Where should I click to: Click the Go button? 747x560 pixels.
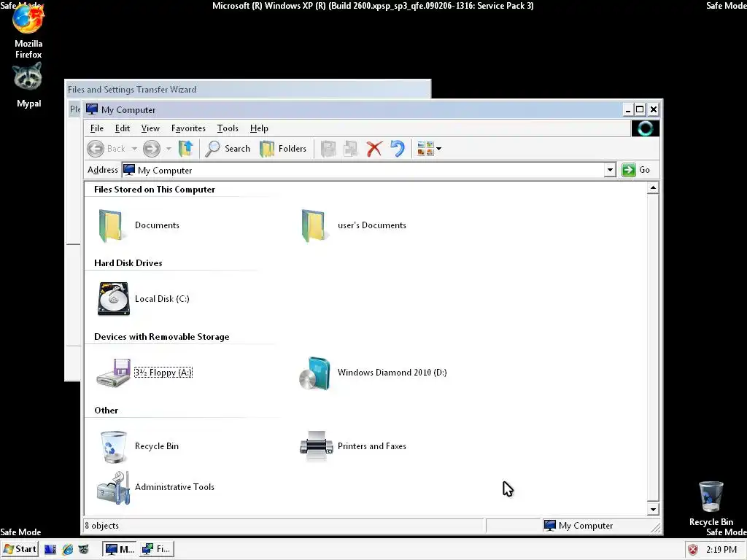pos(636,170)
